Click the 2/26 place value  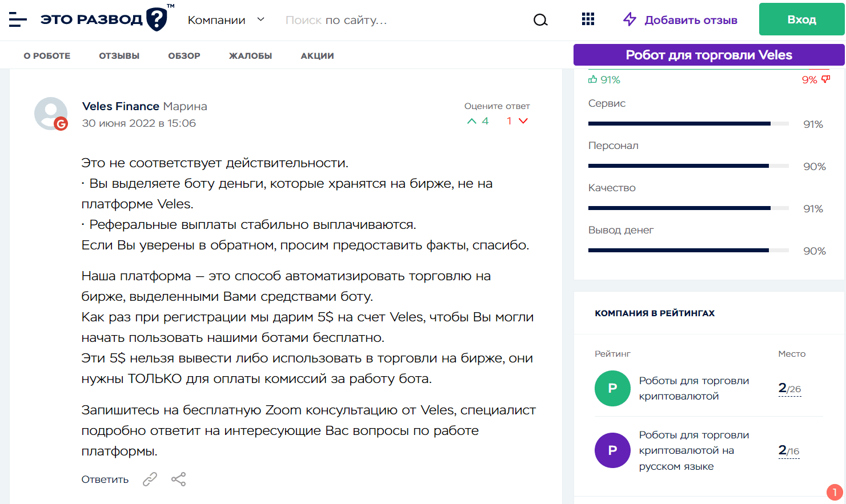(x=790, y=389)
